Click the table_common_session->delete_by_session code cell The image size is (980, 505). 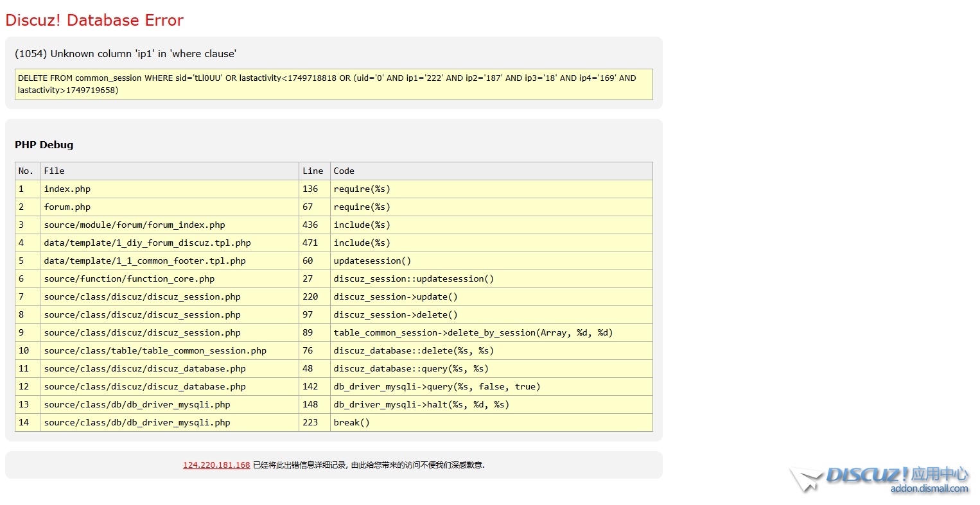click(473, 333)
